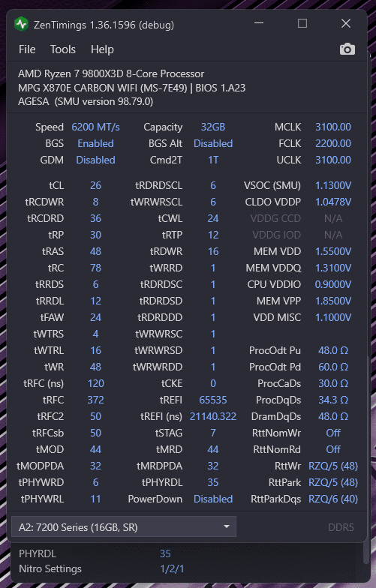Click the dropdown arrow of the module selector
This screenshot has height=588, width=376.
pyautogui.click(x=227, y=526)
